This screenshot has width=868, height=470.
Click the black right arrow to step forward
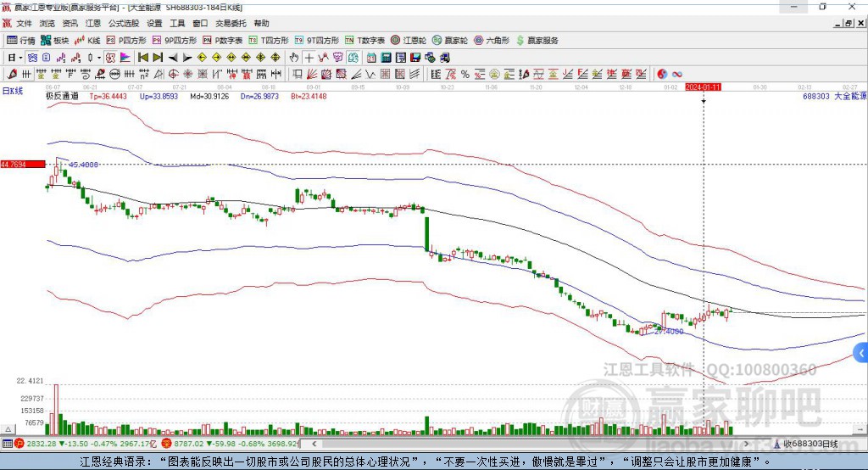tap(187, 58)
